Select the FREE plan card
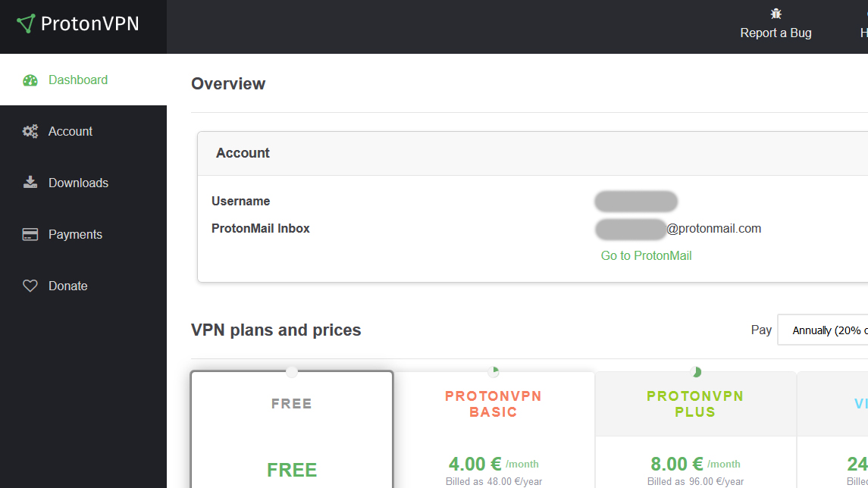The width and height of the screenshot is (868, 488). coord(292,432)
